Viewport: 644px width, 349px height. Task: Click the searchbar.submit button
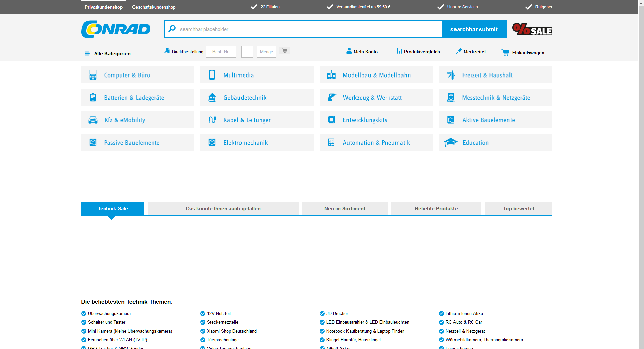coord(474,29)
